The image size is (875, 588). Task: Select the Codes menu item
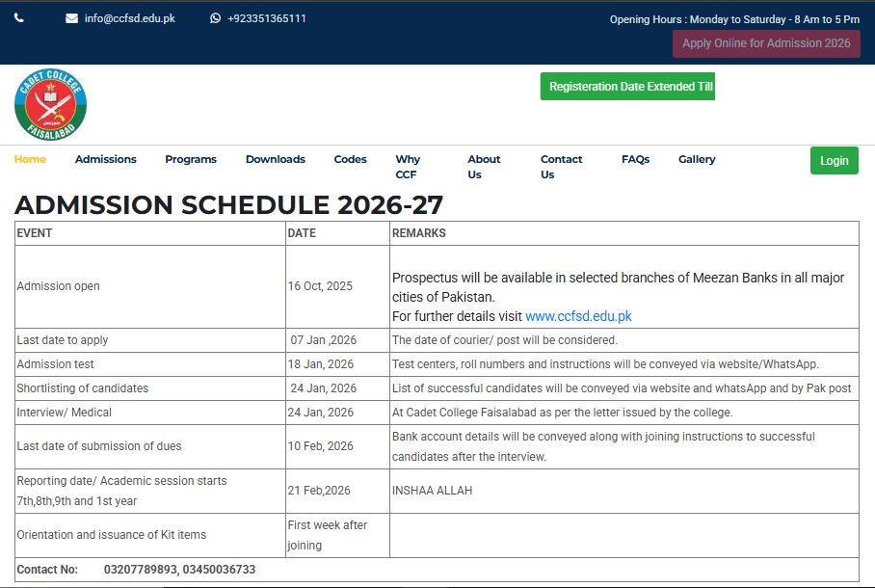(x=351, y=160)
